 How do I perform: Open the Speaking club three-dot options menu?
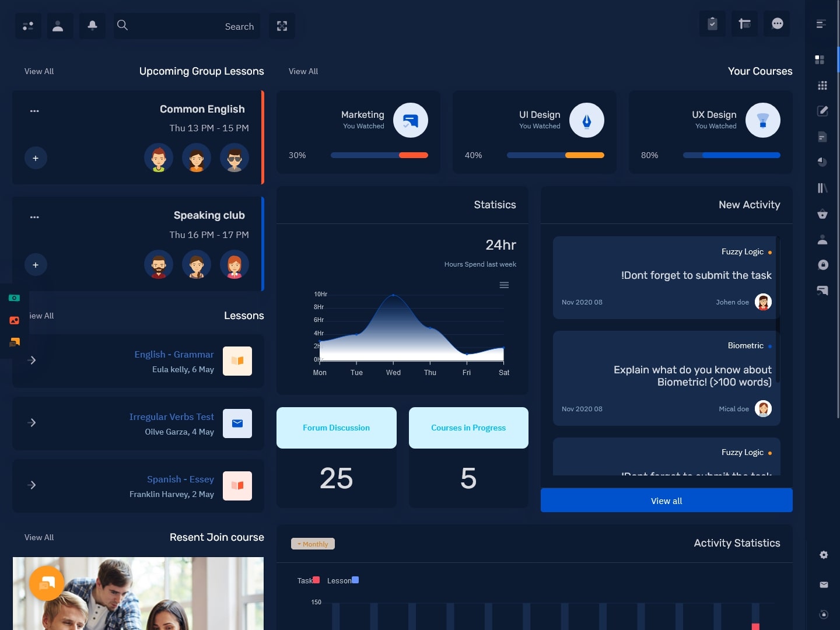pyautogui.click(x=34, y=217)
